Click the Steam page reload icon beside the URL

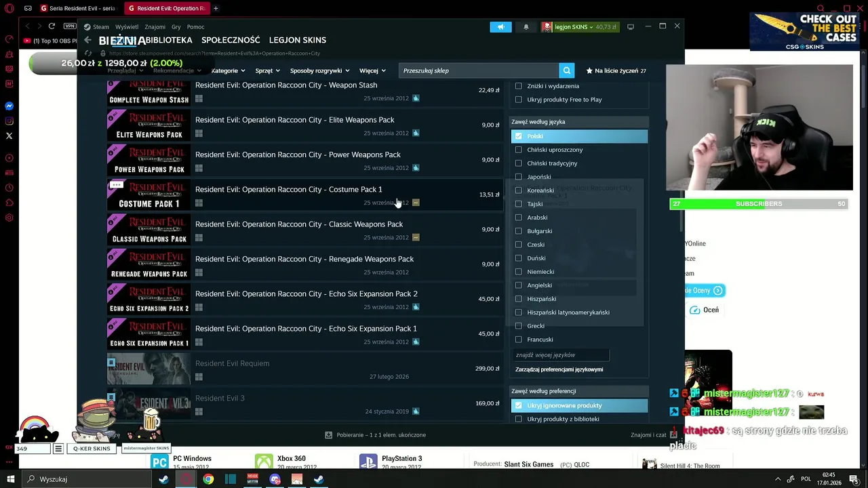88,53
